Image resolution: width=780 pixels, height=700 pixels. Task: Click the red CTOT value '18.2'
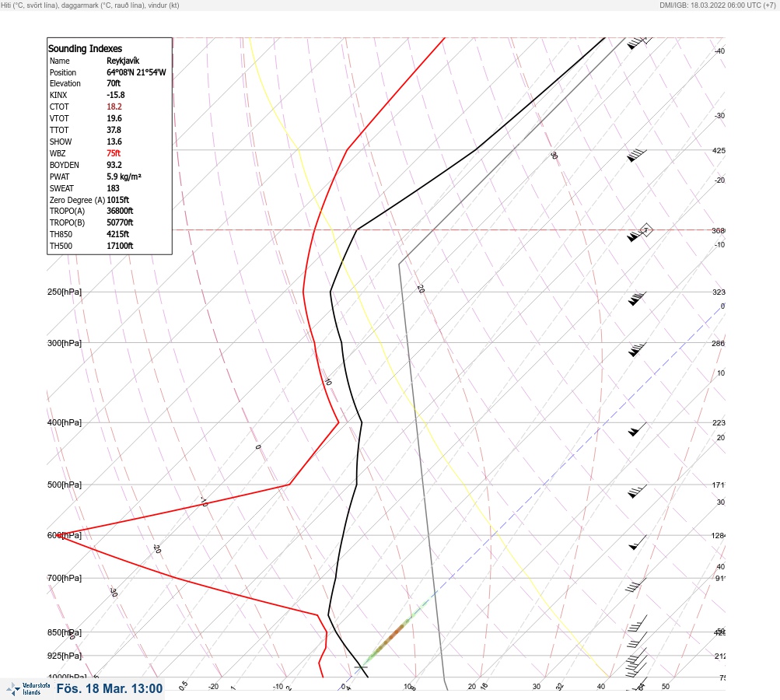[114, 107]
